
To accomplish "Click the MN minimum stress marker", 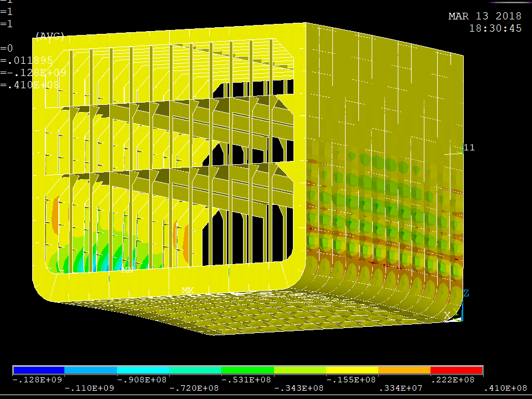I will click(x=127, y=270).
